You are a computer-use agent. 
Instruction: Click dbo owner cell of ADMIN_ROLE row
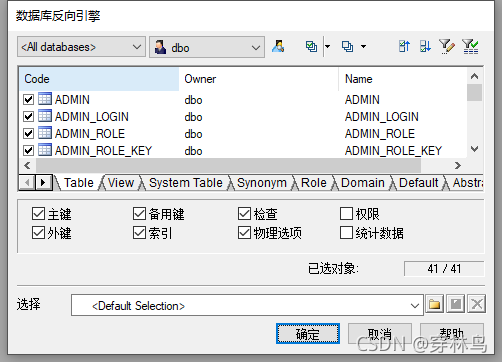[193, 134]
